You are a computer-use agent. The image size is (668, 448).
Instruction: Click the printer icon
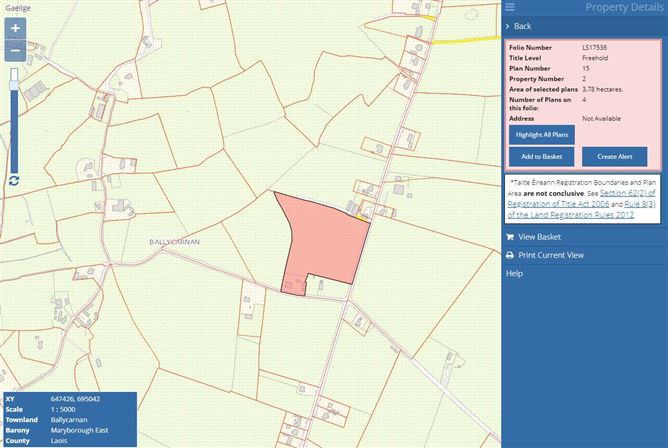[510, 255]
